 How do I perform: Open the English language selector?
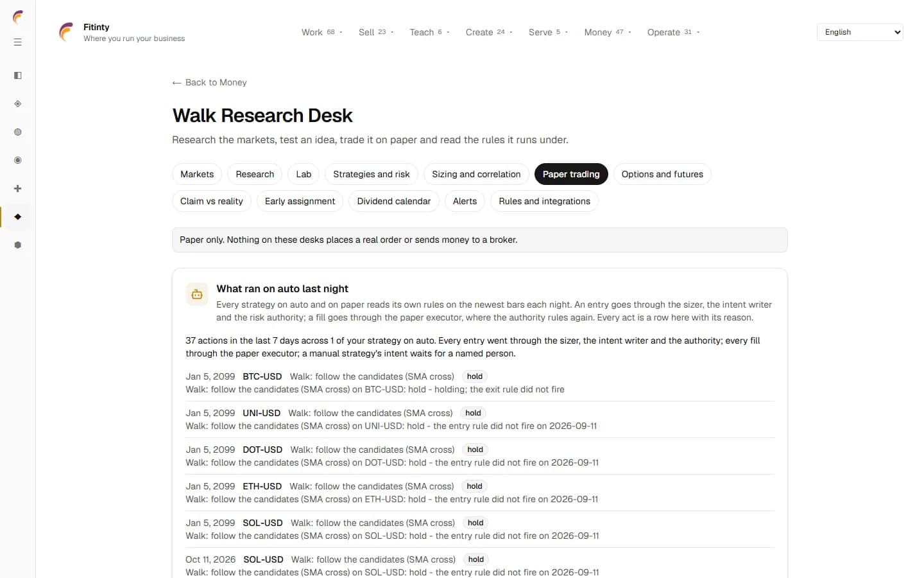pos(860,32)
